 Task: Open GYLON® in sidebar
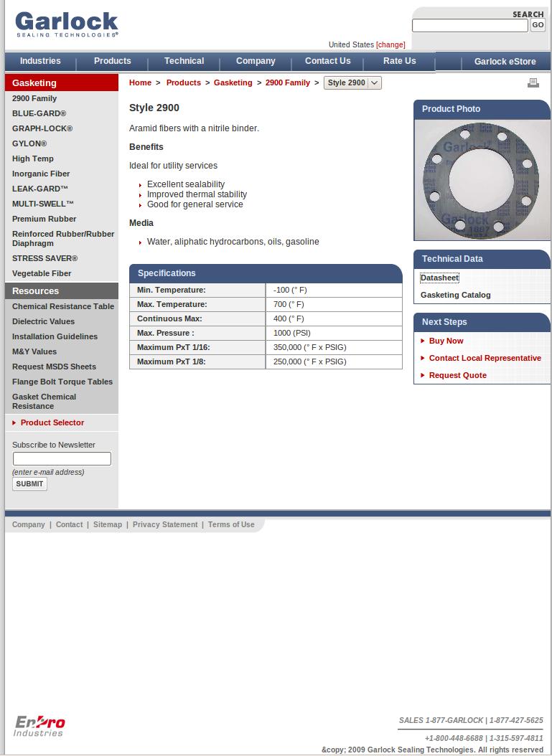29,143
